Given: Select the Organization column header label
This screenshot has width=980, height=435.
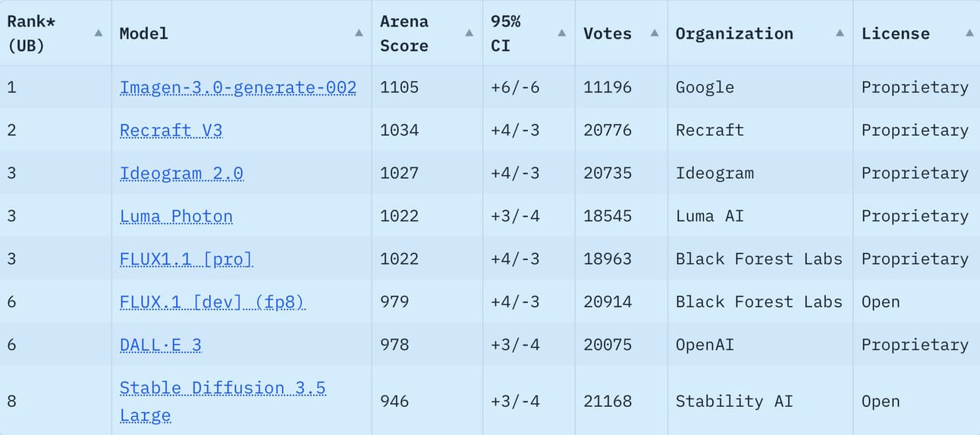Looking at the screenshot, I should 734,33.
